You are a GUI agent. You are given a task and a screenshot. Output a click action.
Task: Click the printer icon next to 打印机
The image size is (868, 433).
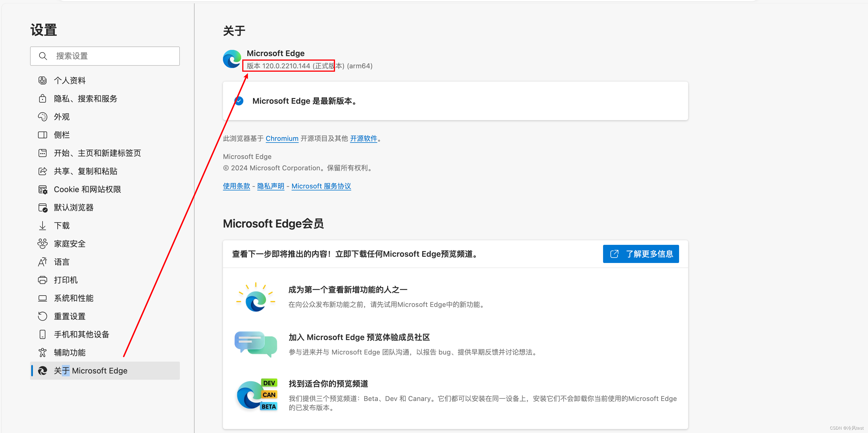click(43, 280)
